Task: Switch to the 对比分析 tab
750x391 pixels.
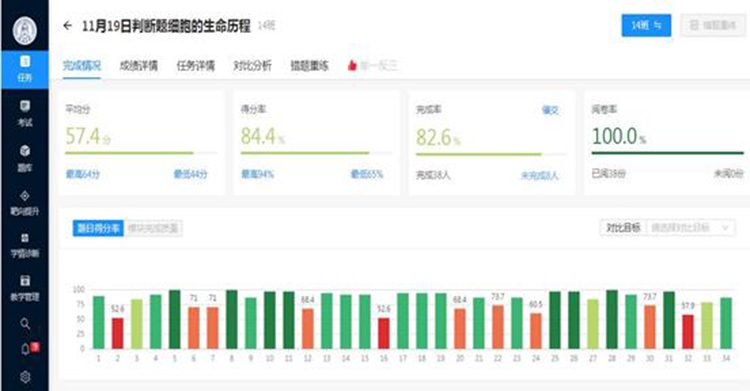Action: click(x=253, y=66)
